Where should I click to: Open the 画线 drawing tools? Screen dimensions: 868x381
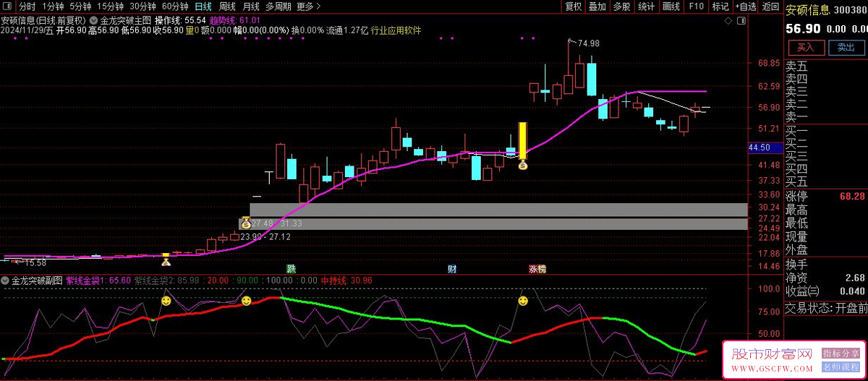(x=671, y=7)
